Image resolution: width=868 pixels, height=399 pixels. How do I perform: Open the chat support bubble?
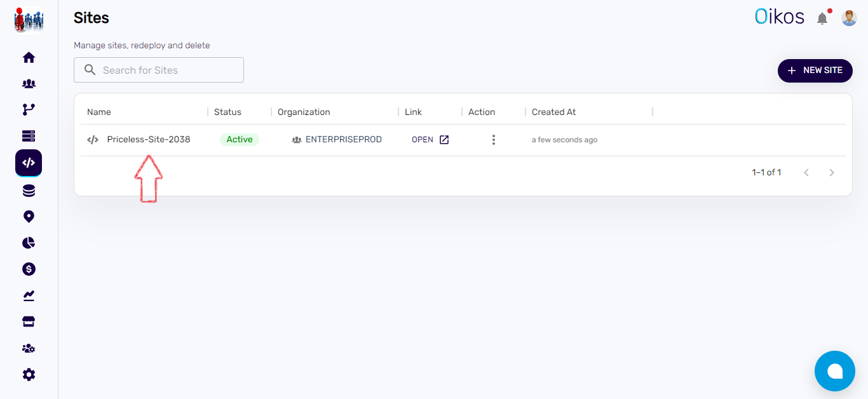(x=834, y=372)
